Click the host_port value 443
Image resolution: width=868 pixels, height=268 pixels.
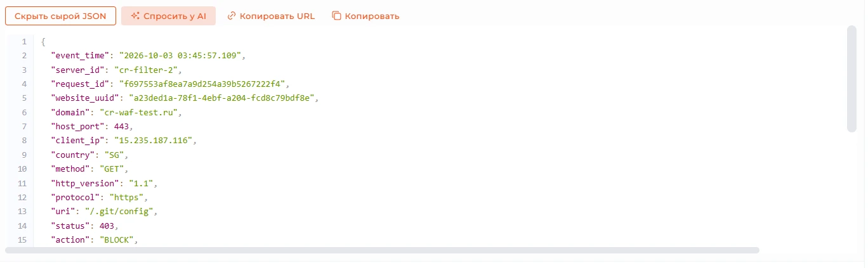(x=121, y=127)
